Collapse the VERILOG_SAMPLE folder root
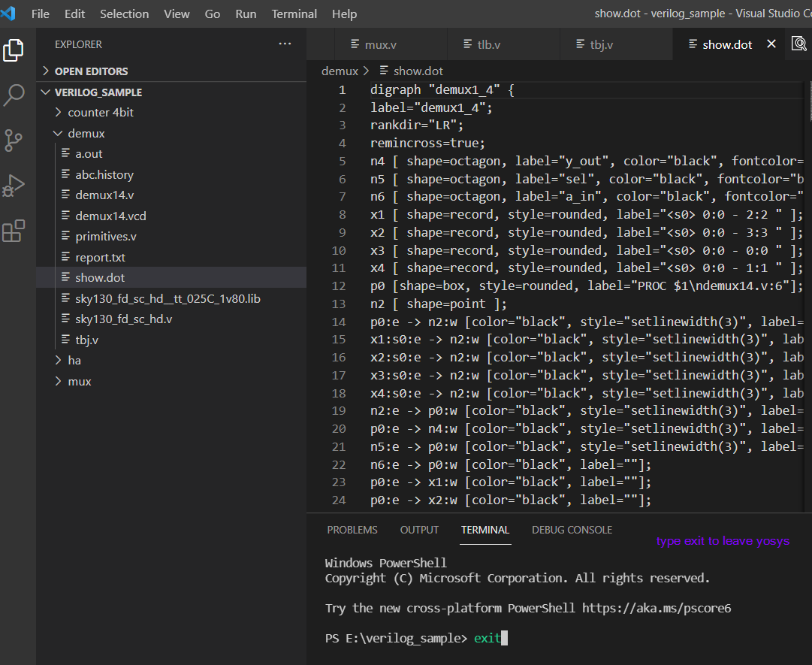 tap(46, 92)
